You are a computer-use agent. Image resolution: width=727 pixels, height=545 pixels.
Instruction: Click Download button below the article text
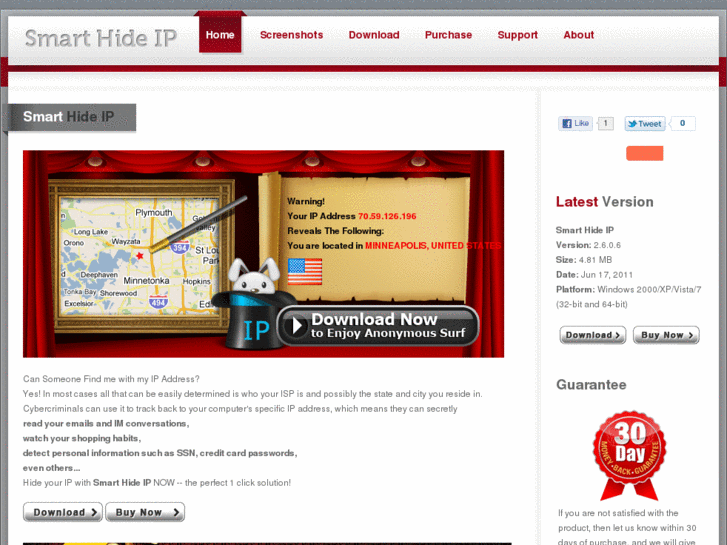[x=63, y=512]
